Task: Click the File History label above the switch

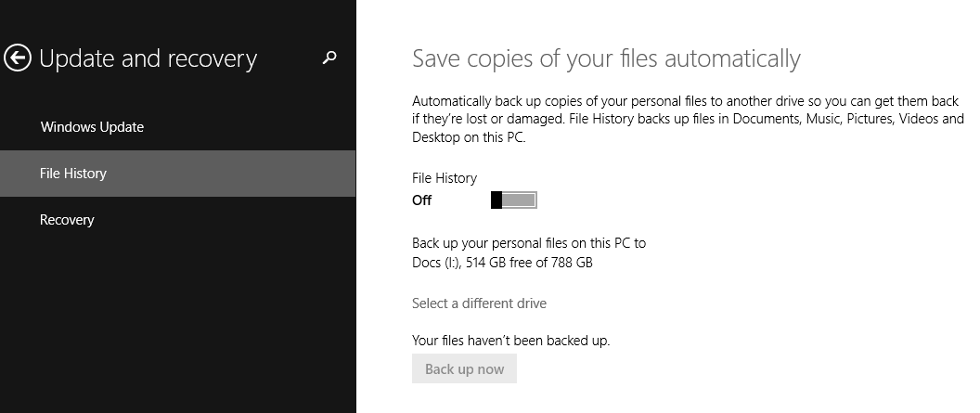Action: 445,178
